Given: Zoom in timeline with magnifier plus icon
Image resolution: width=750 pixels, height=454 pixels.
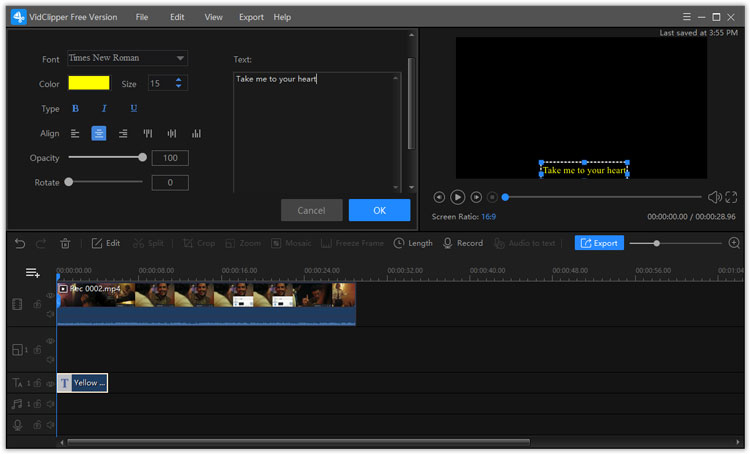Looking at the screenshot, I should pyautogui.click(x=734, y=243).
